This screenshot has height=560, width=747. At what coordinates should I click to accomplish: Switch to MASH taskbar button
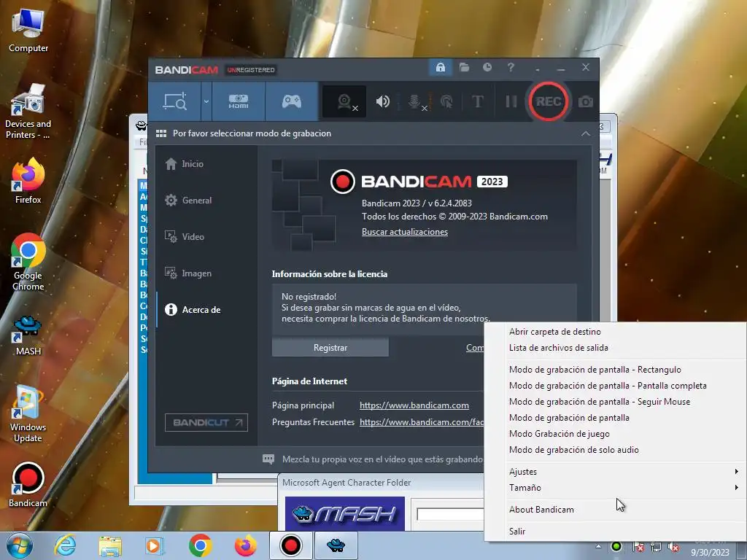336,545
